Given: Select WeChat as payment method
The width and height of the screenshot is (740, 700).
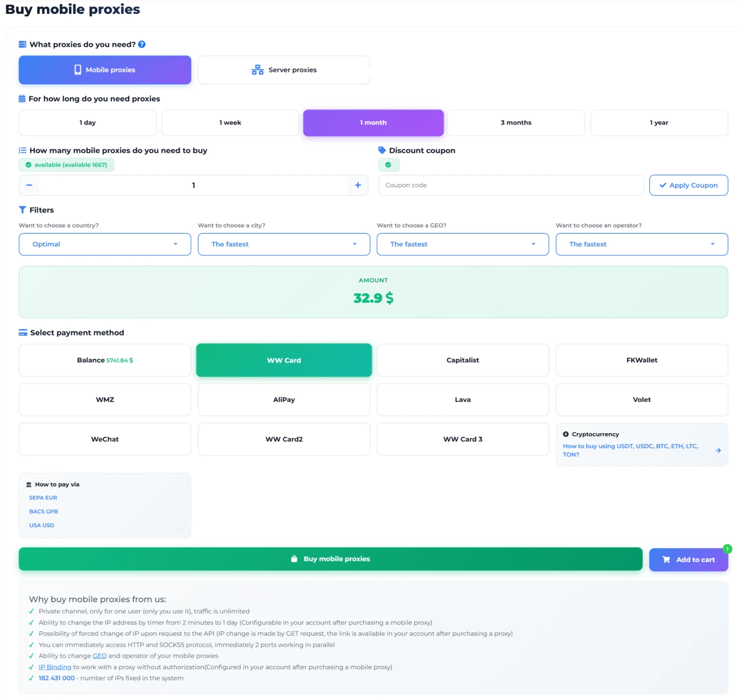Looking at the screenshot, I should (x=105, y=439).
